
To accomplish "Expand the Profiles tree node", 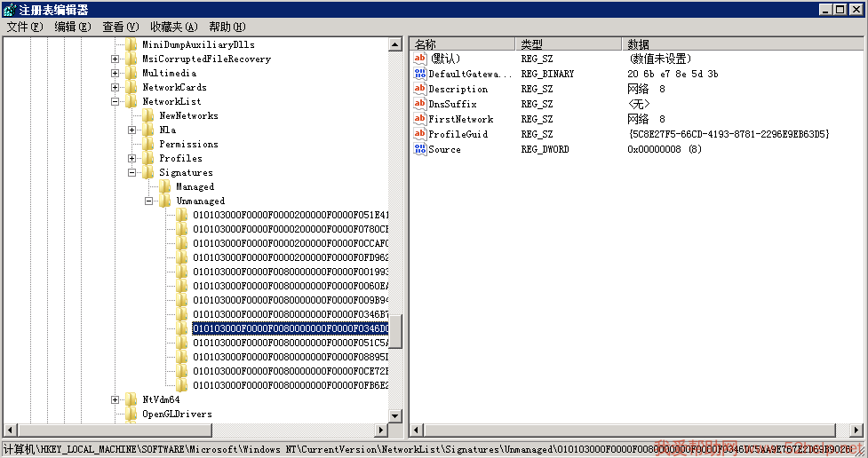I will point(132,158).
